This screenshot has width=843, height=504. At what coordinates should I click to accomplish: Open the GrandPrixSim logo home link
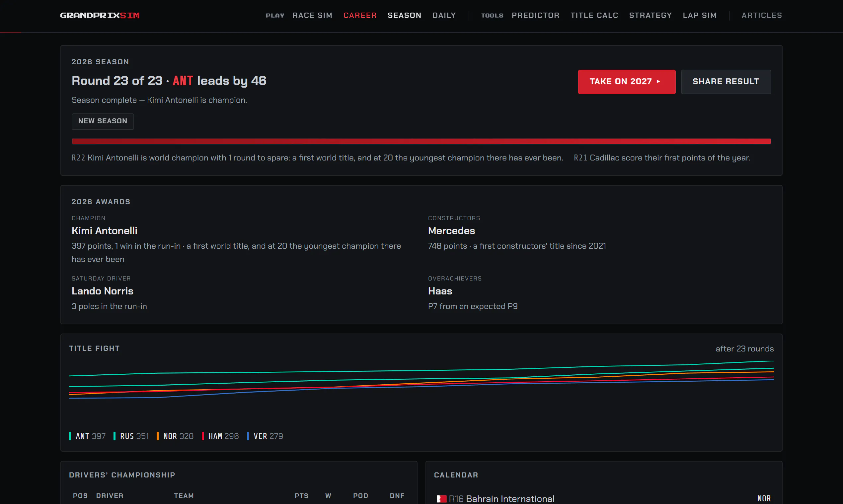coord(100,15)
